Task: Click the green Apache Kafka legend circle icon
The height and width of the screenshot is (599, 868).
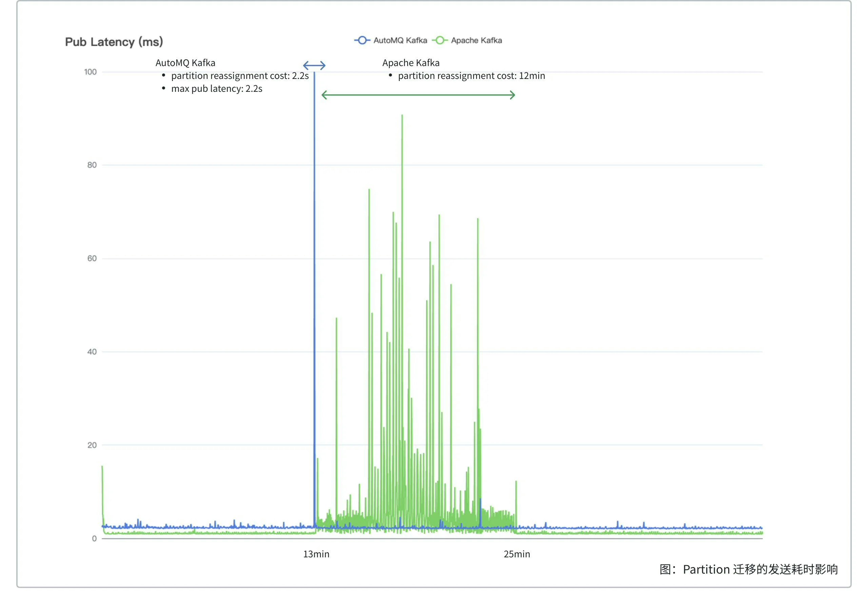Action: [x=440, y=40]
